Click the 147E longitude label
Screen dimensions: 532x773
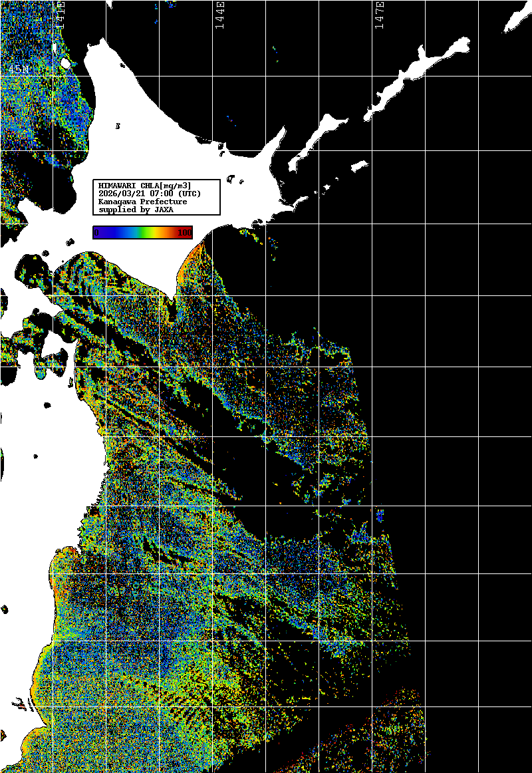point(379,15)
